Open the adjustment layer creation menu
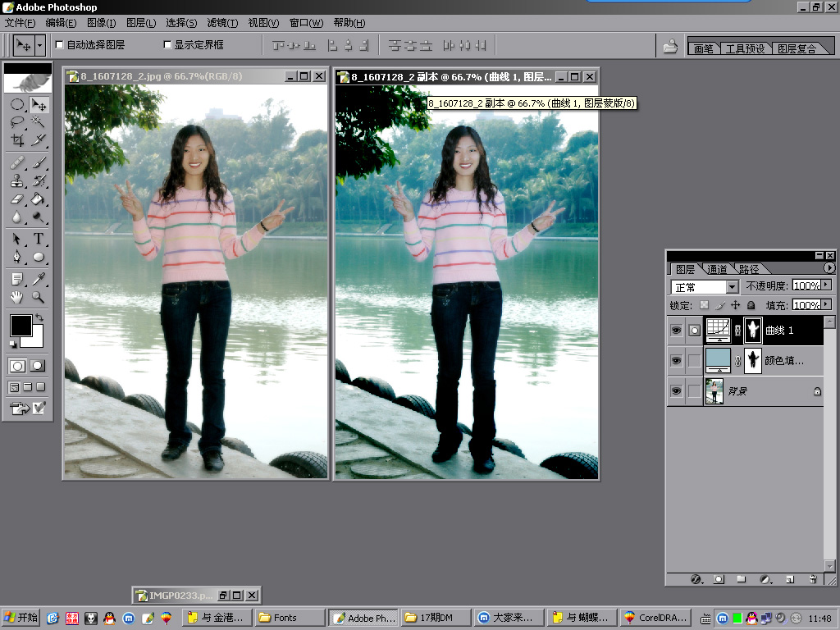This screenshot has height=630, width=840. click(765, 579)
